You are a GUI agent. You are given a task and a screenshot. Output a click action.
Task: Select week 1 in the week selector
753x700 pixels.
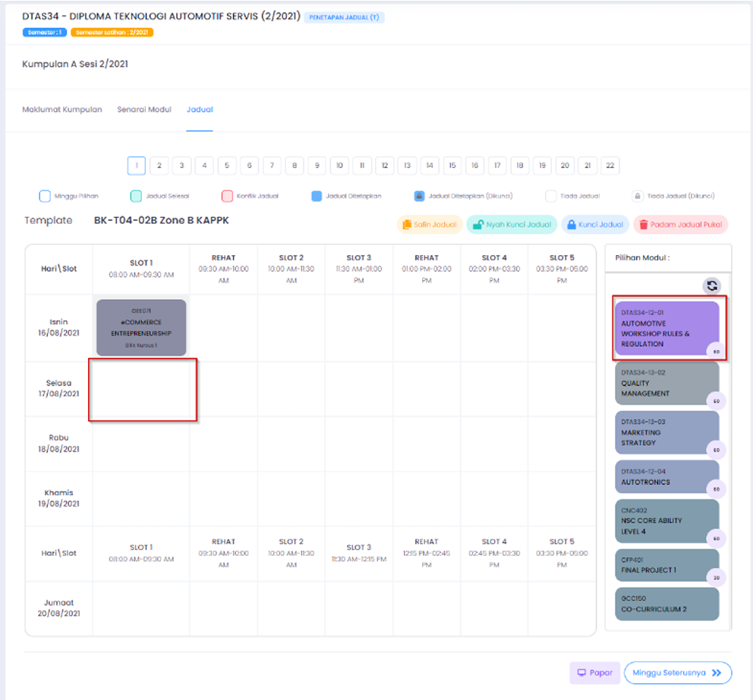click(137, 166)
